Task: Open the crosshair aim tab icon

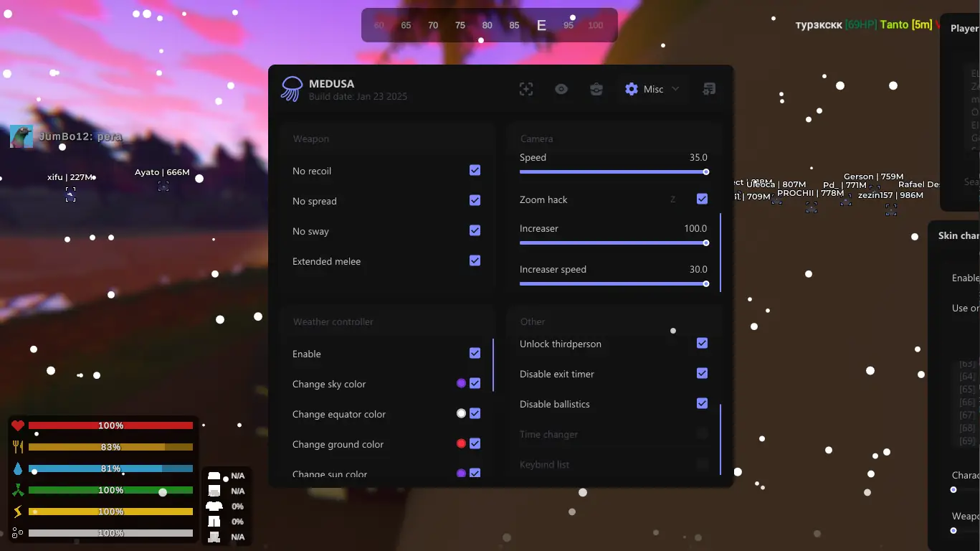Action: click(x=526, y=89)
